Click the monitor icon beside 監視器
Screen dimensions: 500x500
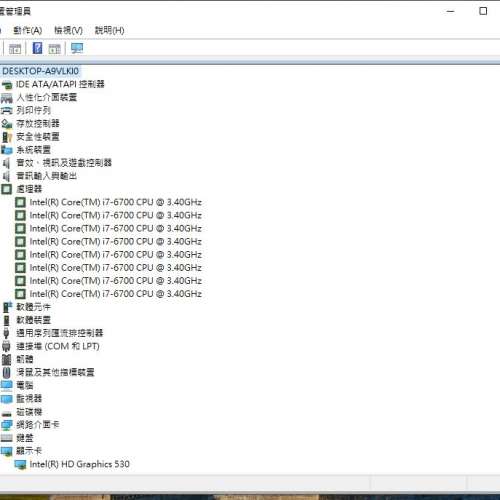tap(6, 399)
